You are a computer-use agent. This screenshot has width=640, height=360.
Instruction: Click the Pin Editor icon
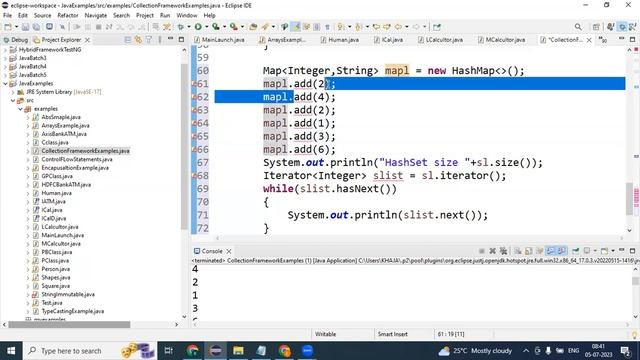pos(437,27)
